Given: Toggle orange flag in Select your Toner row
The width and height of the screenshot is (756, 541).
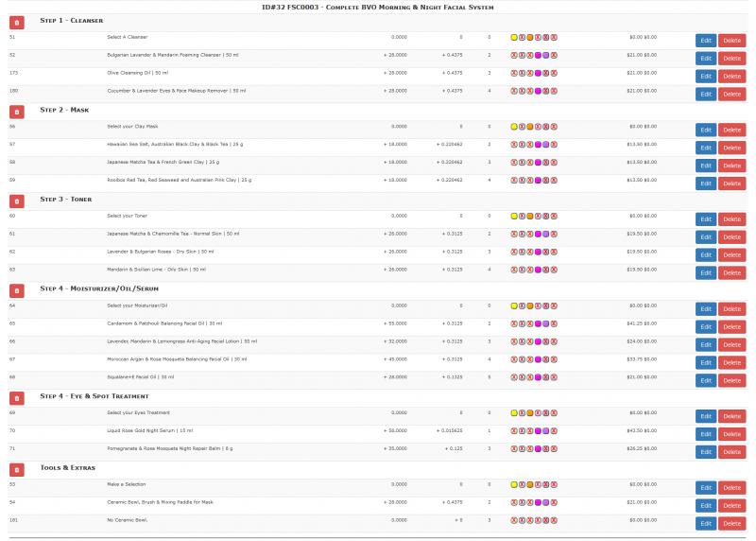Looking at the screenshot, I should pos(530,217).
